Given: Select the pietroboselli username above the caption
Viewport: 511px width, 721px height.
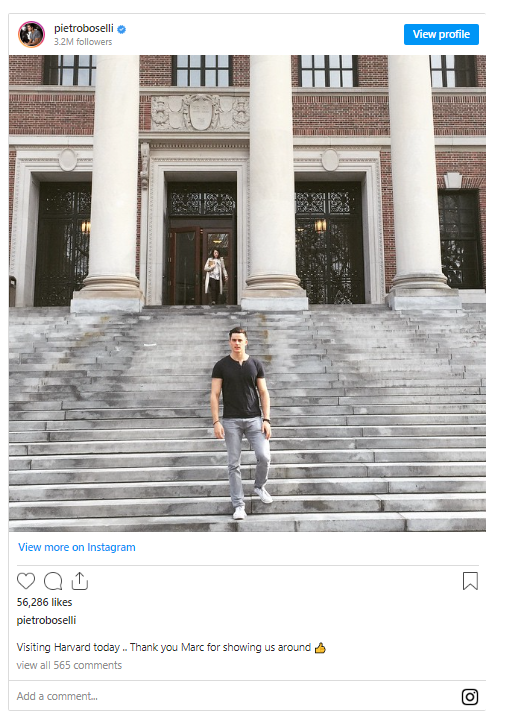Looking at the screenshot, I should click(x=46, y=620).
